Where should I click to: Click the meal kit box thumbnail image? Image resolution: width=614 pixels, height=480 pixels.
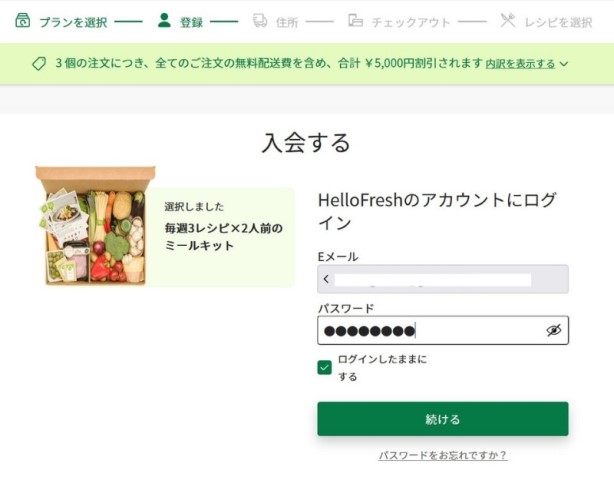click(x=96, y=226)
